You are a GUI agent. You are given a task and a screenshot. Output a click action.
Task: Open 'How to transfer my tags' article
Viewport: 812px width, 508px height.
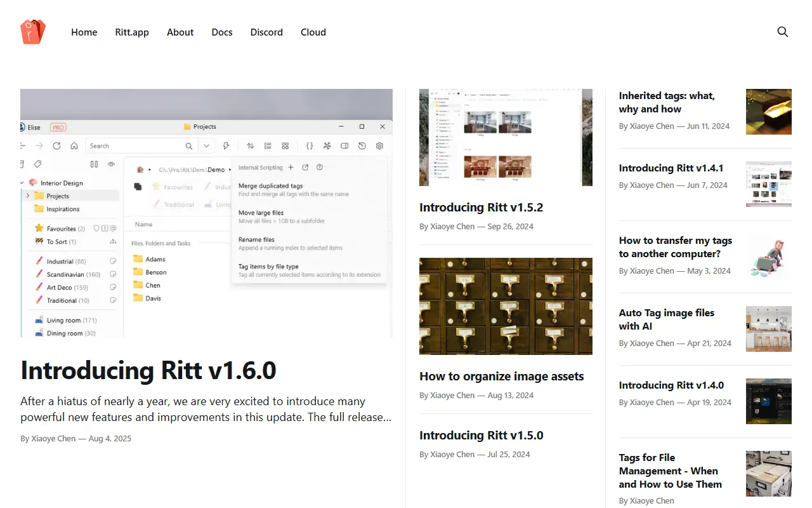pyautogui.click(x=676, y=247)
